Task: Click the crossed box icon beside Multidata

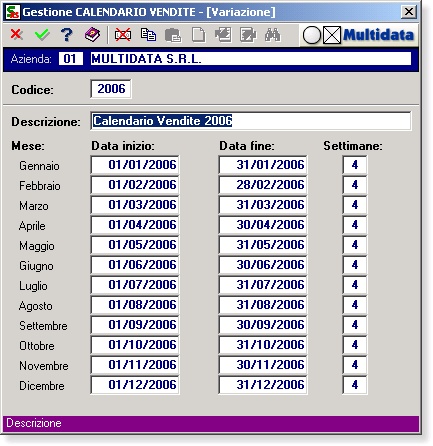Action: click(x=332, y=35)
